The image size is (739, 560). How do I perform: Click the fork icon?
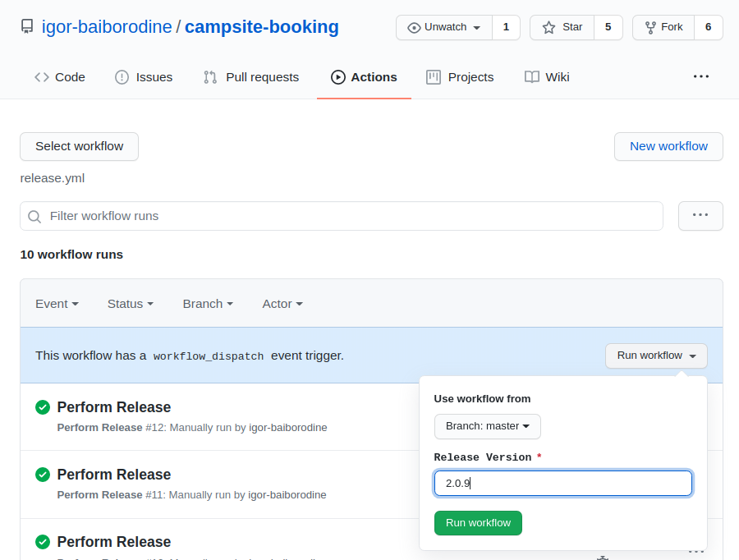[650, 28]
